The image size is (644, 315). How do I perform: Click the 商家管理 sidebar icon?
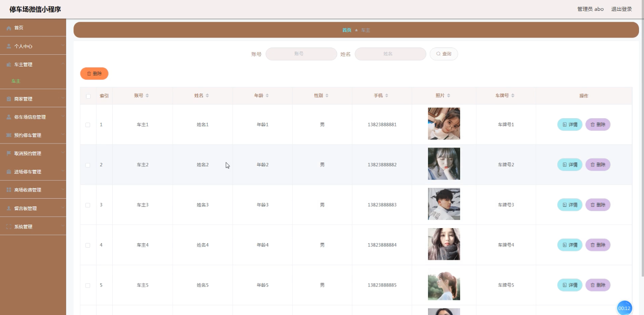click(x=8, y=98)
